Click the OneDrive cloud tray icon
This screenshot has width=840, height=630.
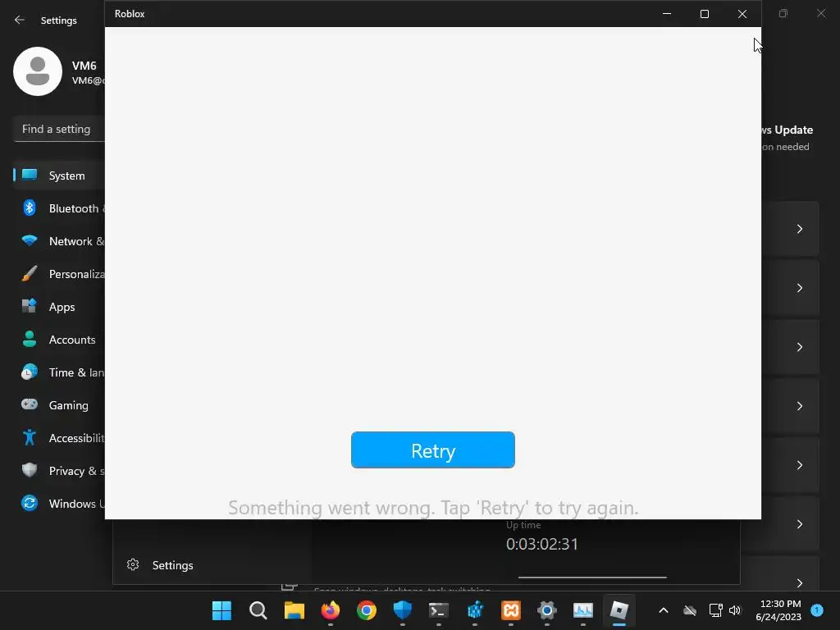(690, 610)
